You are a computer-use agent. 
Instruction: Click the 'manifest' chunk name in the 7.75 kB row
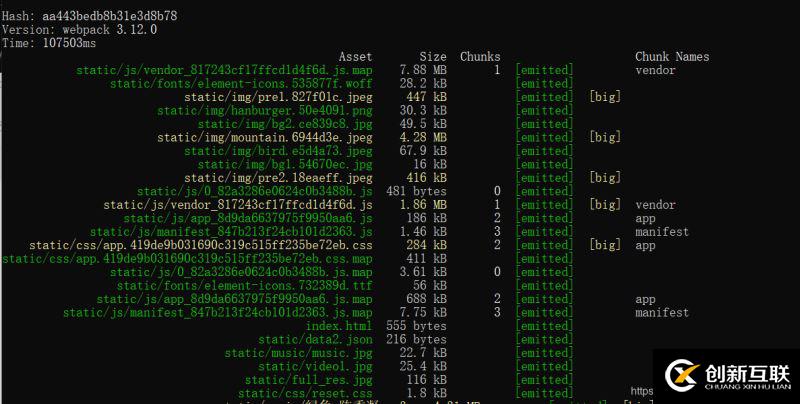pyautogui.click(x=662, y=312)
